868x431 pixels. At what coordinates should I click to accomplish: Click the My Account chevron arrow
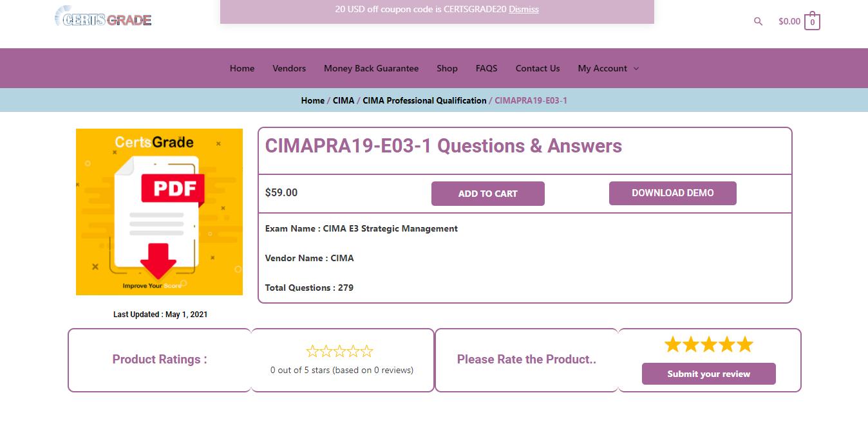[636, 68]
